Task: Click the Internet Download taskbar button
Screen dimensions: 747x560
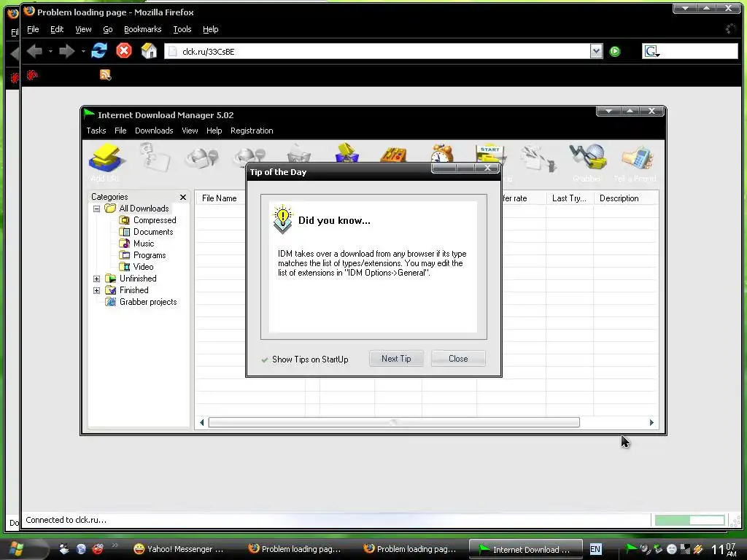Action: 526,549
